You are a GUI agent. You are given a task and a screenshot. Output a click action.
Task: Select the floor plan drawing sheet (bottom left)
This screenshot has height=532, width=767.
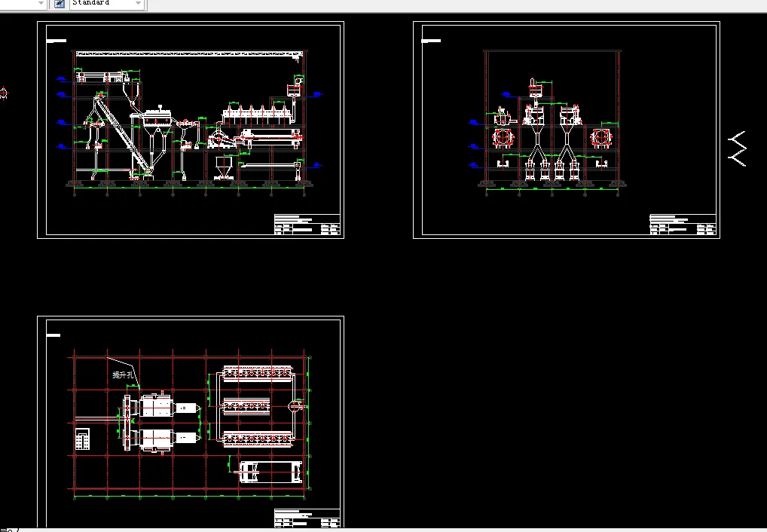[x=191, y=422]
